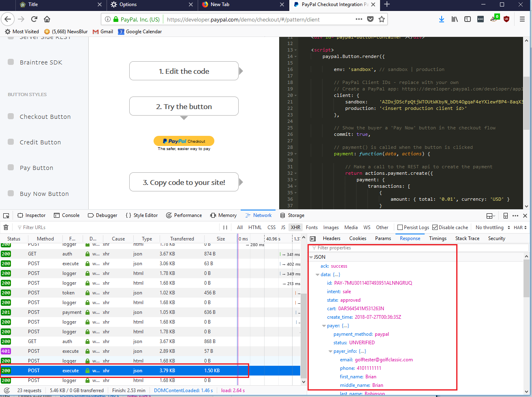The height and width of the screenshot is (397, 532).
Task: Click the JSON response pane scrollbar
Action: coord(526,278)
